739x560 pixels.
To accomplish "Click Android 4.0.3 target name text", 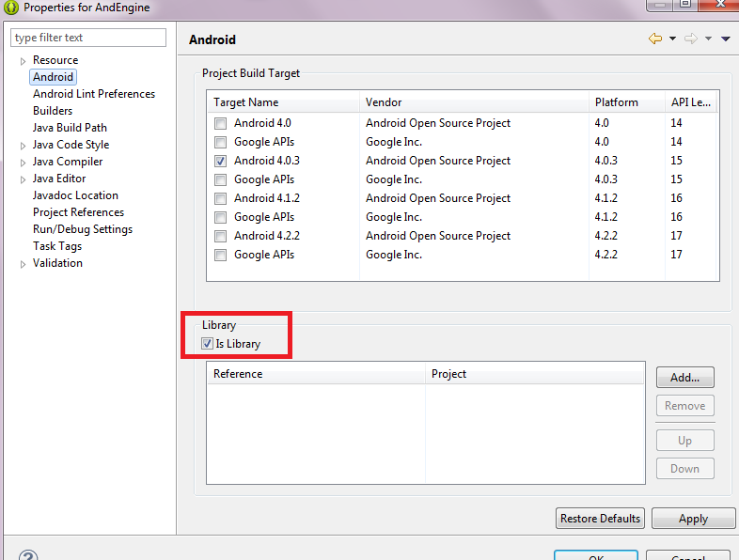I will tap(267, 161).
